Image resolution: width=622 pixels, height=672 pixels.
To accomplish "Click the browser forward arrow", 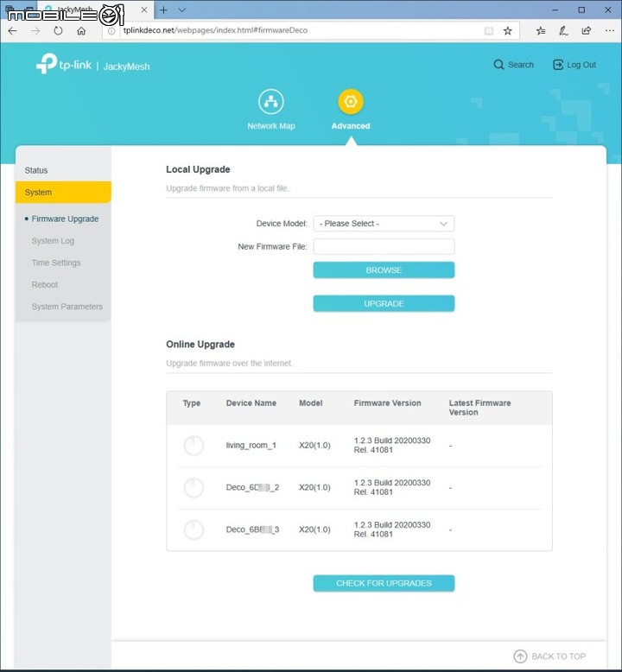I will (x=35, y=31).
